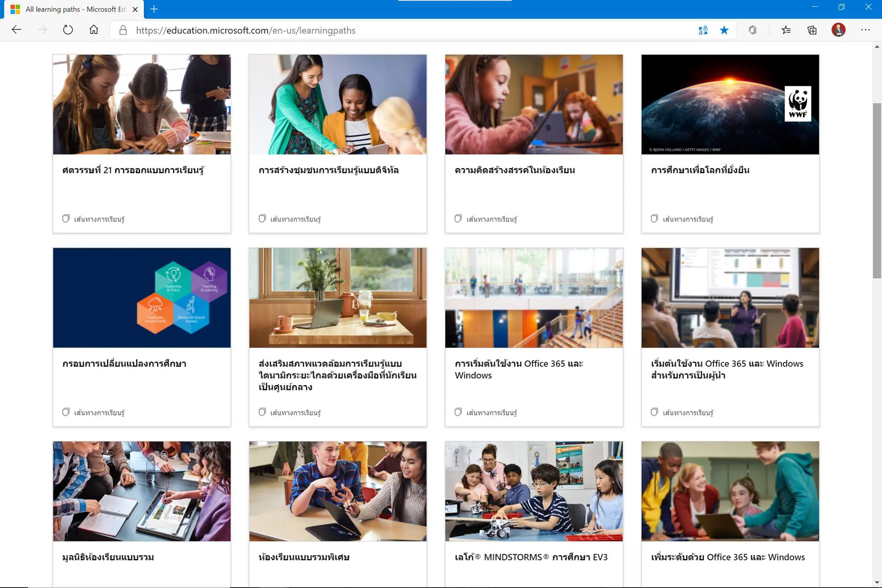Open ส่งเสริมสภาพแวดล้อมการเรียนรู้แบบไดนามิก learning path
882x588 pixels.
(338, 375)
